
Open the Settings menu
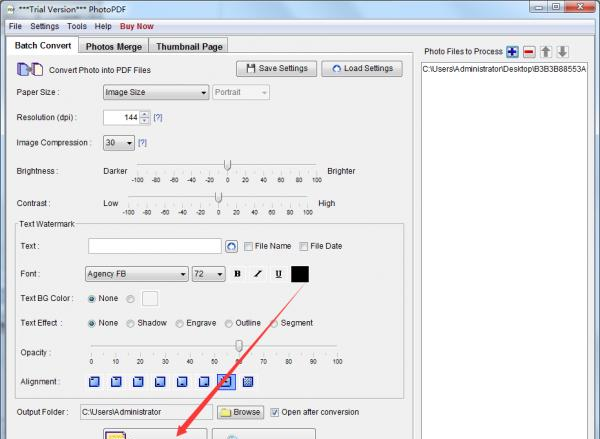coord(44,26)
